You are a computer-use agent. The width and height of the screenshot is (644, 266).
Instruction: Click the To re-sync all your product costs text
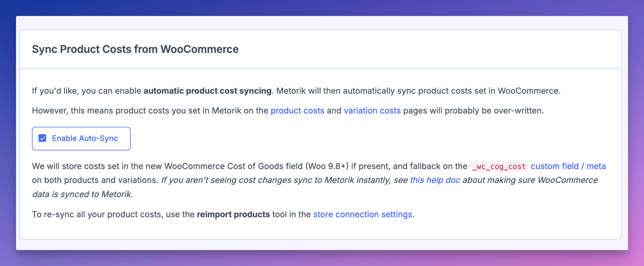(97, 214)
